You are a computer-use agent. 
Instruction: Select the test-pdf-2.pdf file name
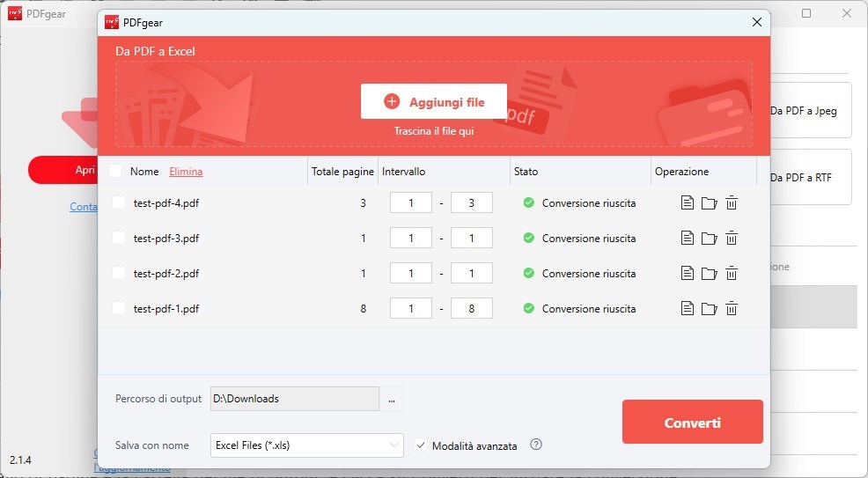(166, 273)
